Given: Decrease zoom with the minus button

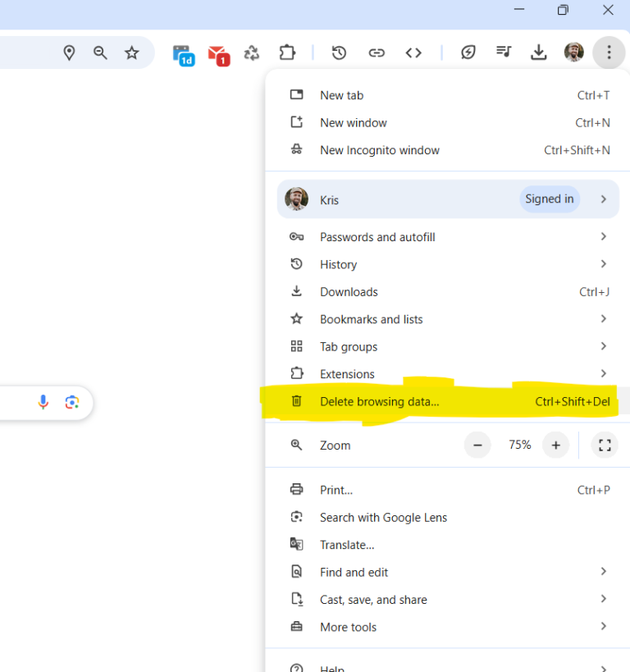Looking at the screenshot, I should click(x=477, y=445).
